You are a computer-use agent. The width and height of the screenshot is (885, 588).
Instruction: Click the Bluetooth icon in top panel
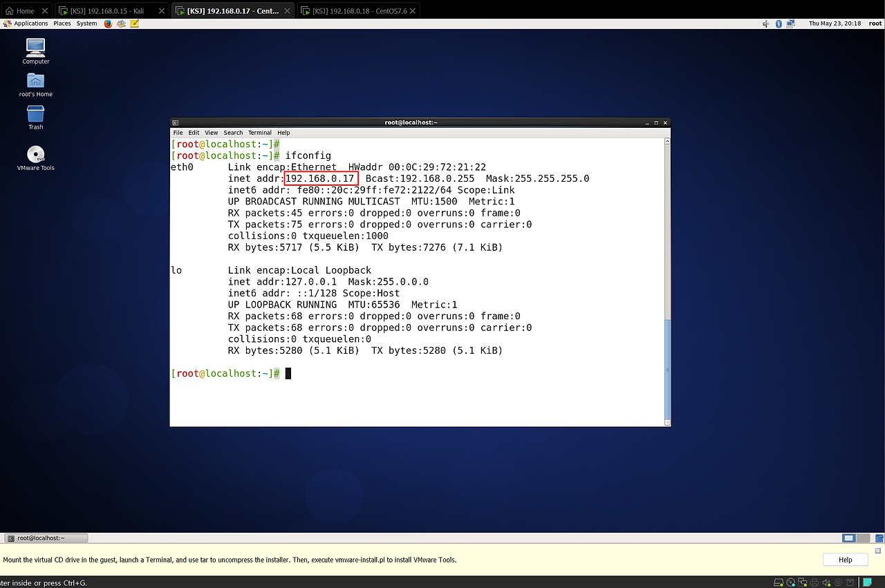click(x=778, y=23)
